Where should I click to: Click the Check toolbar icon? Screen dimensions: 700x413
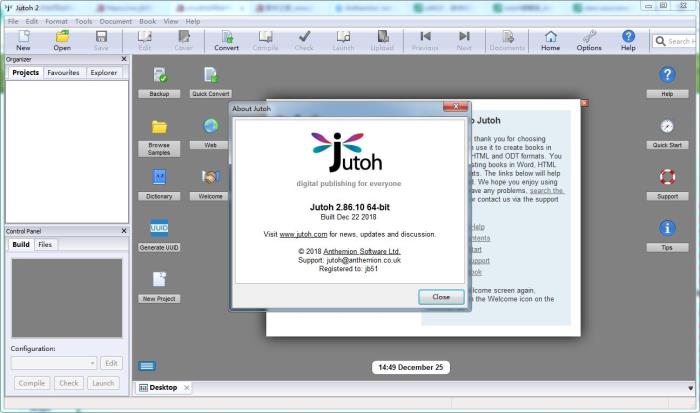click(x=304, y=41)
